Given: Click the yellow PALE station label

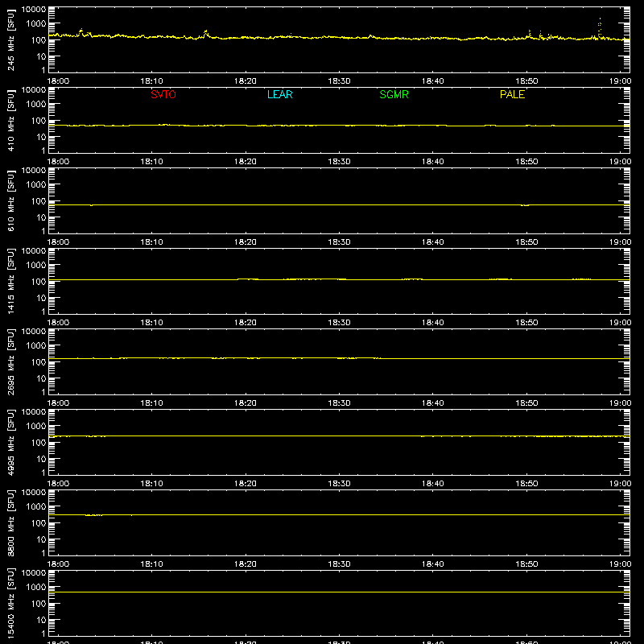Looking at the screenshot, I should 512,94.
